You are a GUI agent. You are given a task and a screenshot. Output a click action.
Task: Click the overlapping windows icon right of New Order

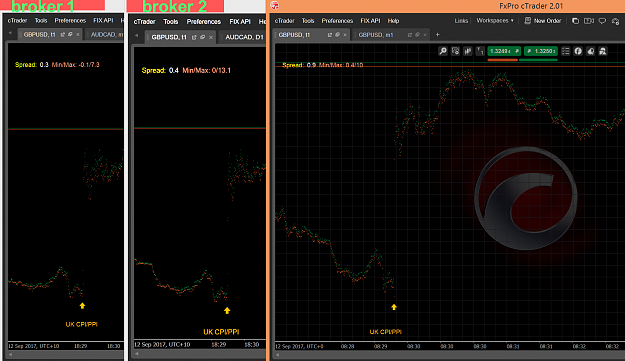[x=575, y=21]
